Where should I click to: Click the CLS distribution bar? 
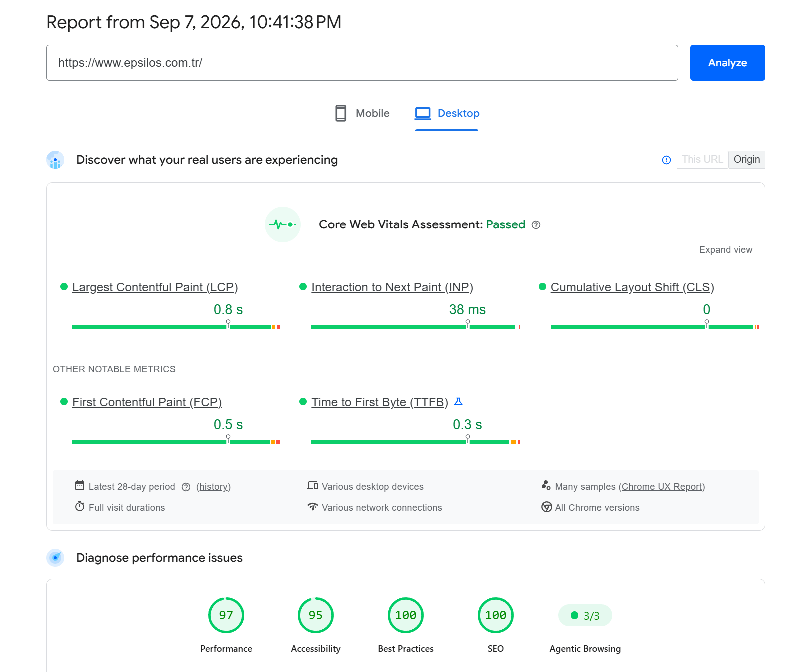655,327
